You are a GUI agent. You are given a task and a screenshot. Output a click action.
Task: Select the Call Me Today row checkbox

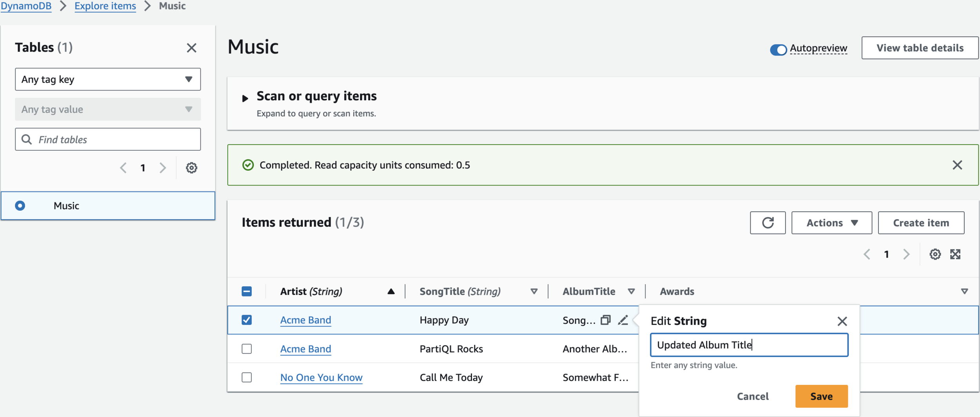coord(247,377)
